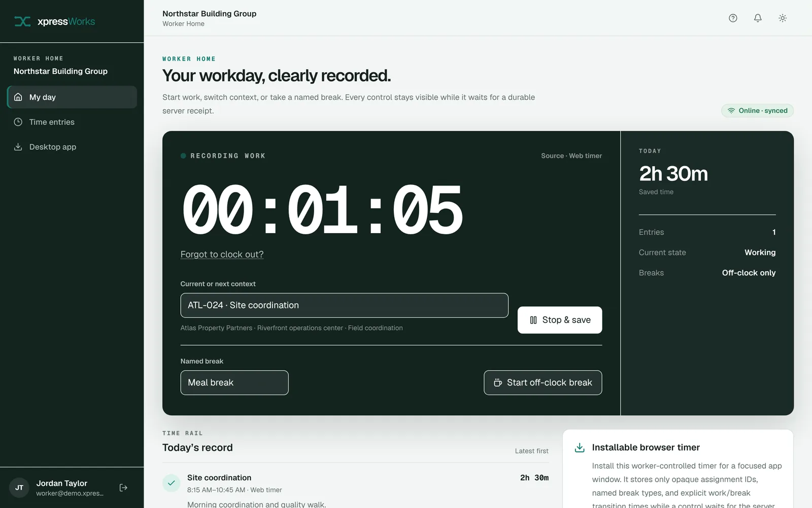Screen dimensions: 812x508
Task: Click the Off-clock only breaks value
Action: tap(749, 273)
